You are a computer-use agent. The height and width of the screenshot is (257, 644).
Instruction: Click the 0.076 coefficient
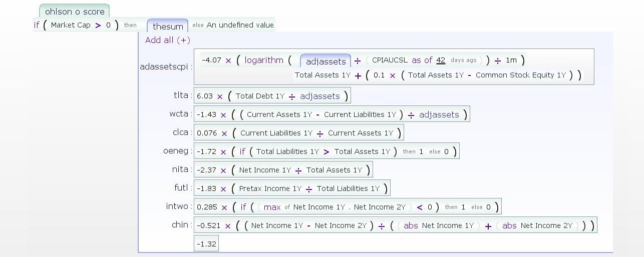pos(207,133)
